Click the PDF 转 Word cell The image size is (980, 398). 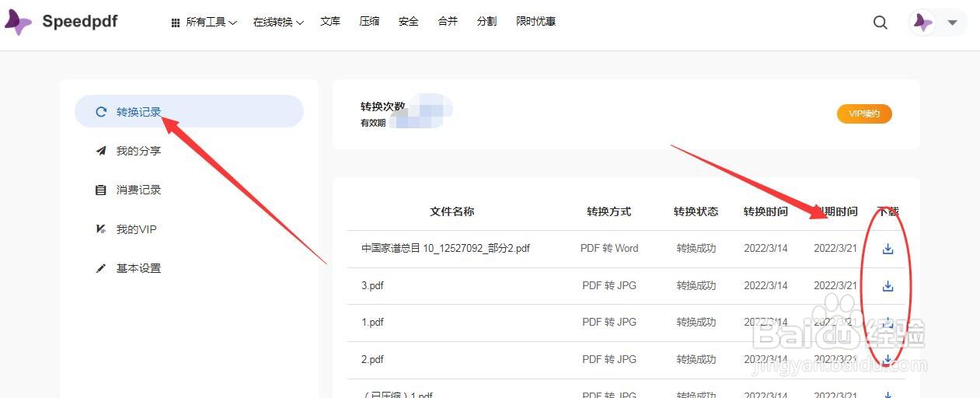[x=609, y=249]
